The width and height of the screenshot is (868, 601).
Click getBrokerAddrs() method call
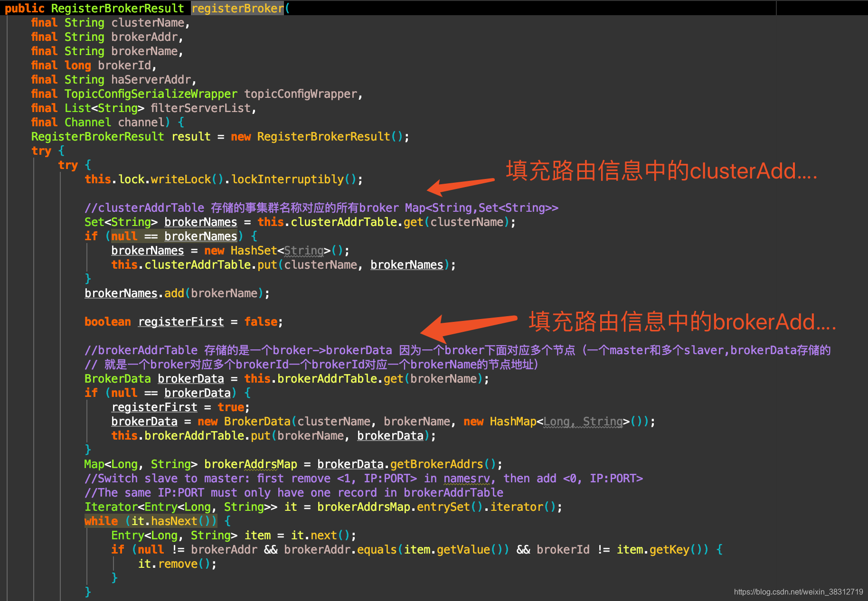tap(443, 464)
